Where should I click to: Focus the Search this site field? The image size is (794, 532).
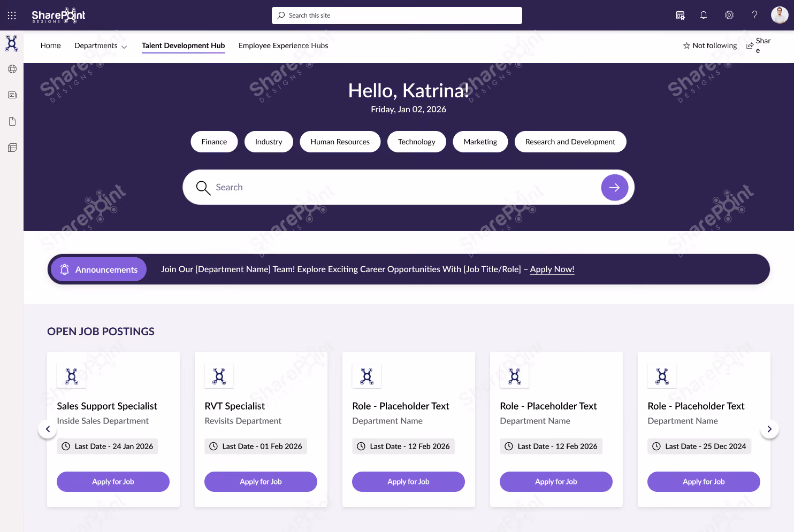coord(397,16)
